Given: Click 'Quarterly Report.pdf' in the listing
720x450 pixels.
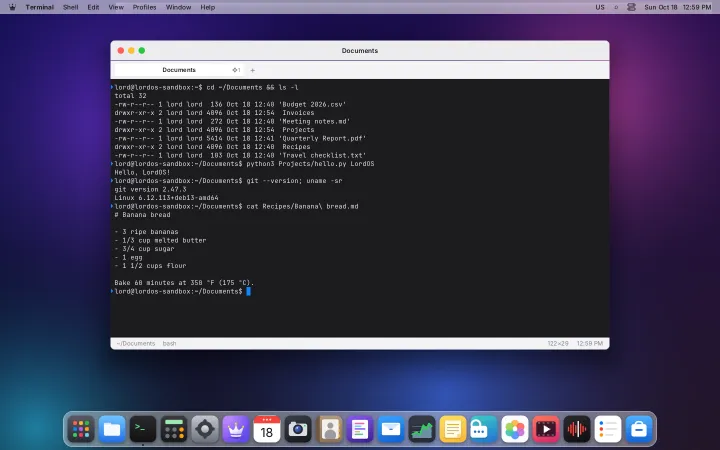Looking at the screenshot, I should (322, 138).
